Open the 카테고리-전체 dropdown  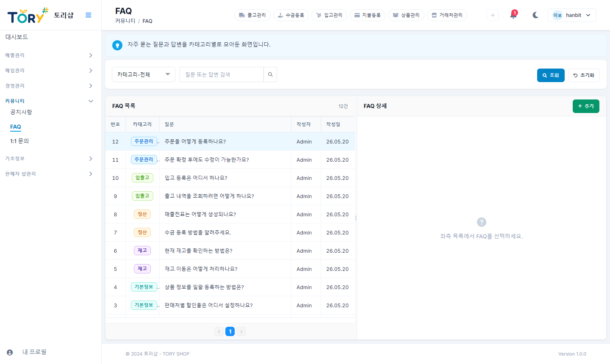(144, 74)
